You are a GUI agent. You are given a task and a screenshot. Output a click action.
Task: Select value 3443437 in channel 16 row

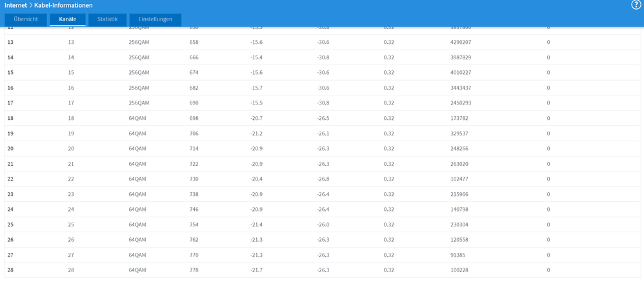[x=461, y=88]
